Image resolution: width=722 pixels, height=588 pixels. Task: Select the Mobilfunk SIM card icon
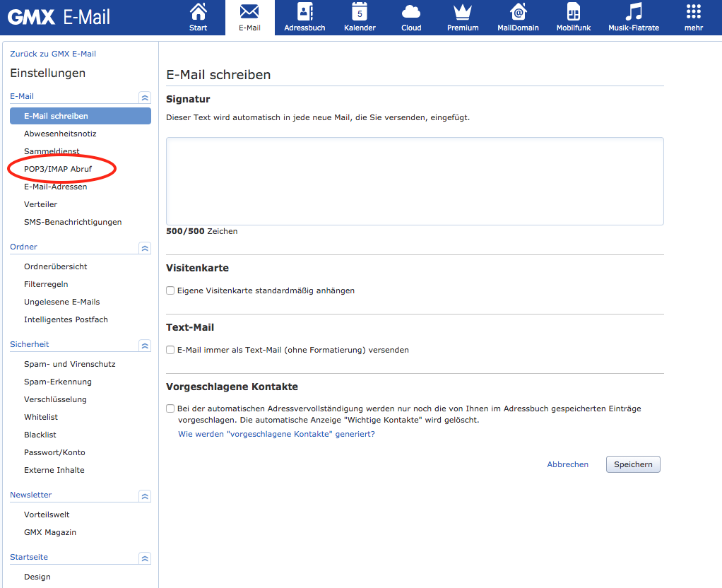(573, 12)
